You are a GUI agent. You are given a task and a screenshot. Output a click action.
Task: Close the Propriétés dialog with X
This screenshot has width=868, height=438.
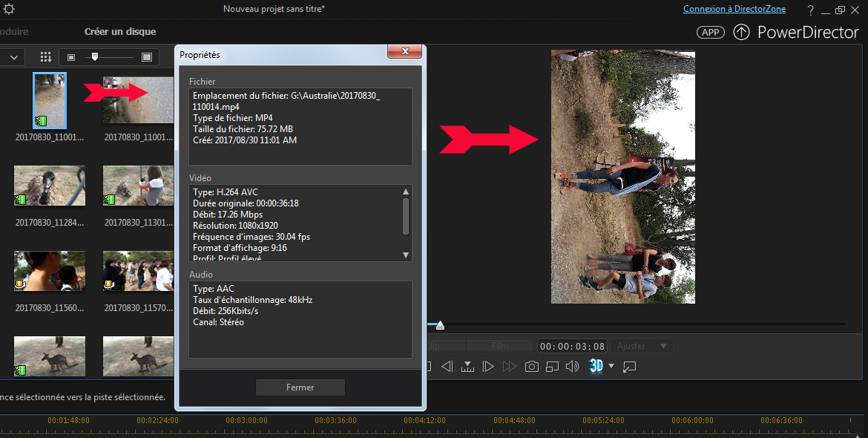404,51
